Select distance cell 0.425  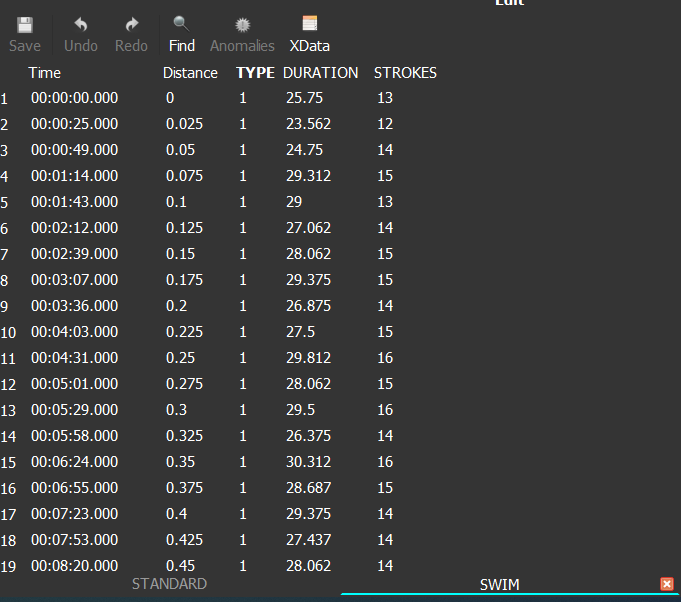point(185,540)
